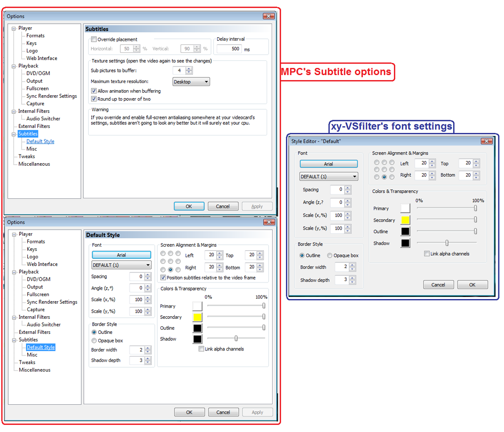Select External Filters in the Default Style Options tree
The width and height of the screenshot is (504, 432).
pyautogui.click(x=35, y=332)
